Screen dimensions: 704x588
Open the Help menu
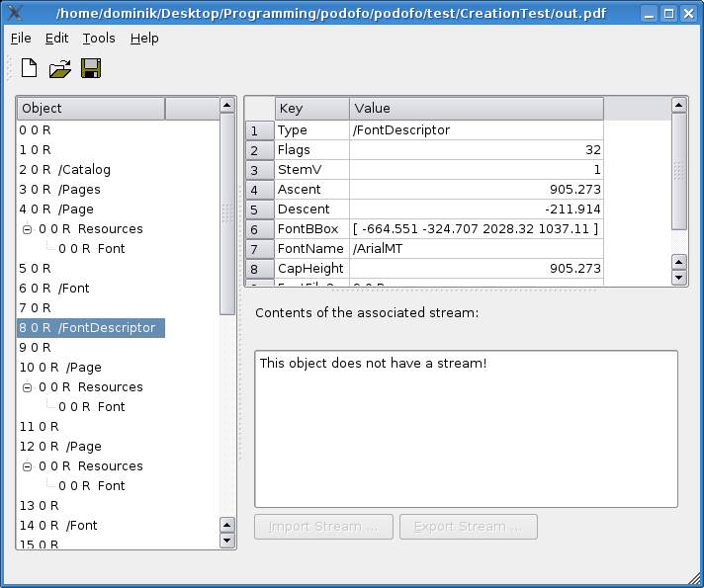[x=144, y=38]
